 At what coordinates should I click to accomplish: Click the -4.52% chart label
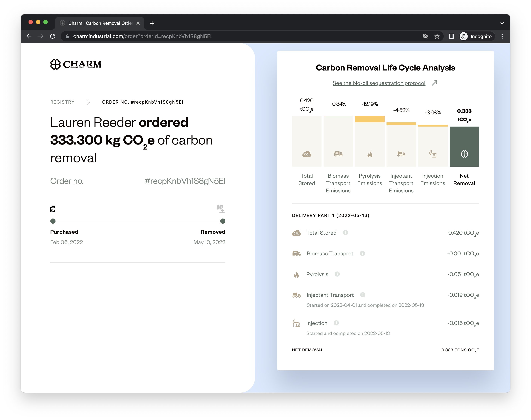[x=401, y=110]
